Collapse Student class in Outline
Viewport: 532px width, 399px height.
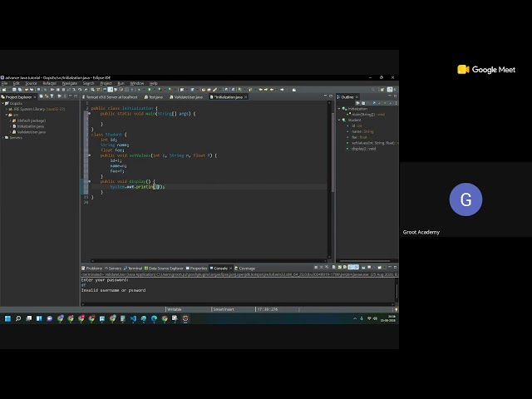339,120
